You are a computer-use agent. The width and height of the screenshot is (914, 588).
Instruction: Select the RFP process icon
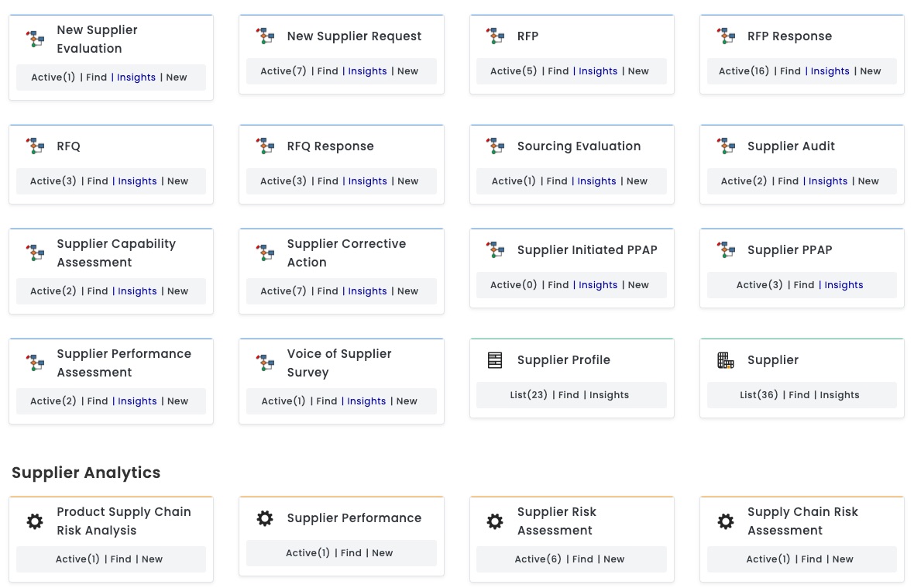[x=495, y=36]
